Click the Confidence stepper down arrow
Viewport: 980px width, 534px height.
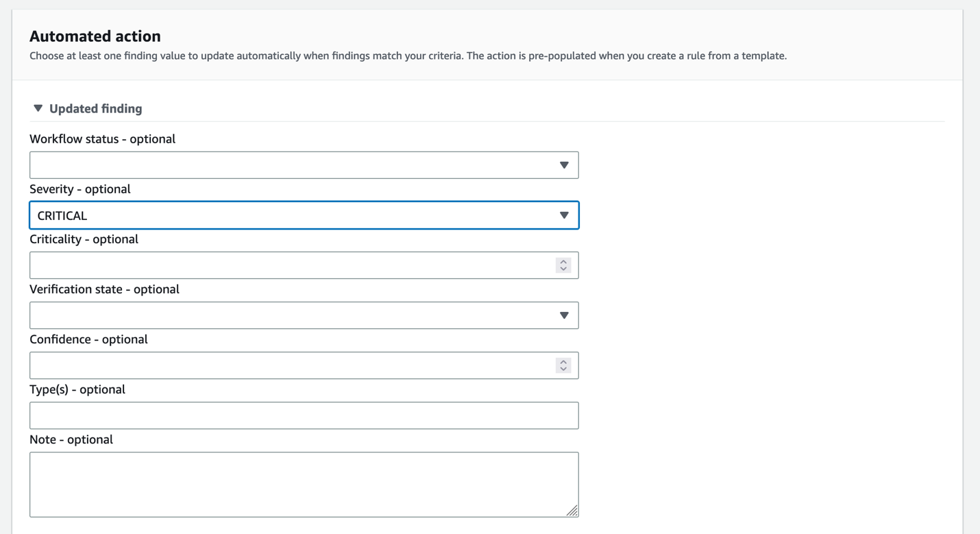coord(563,368)
